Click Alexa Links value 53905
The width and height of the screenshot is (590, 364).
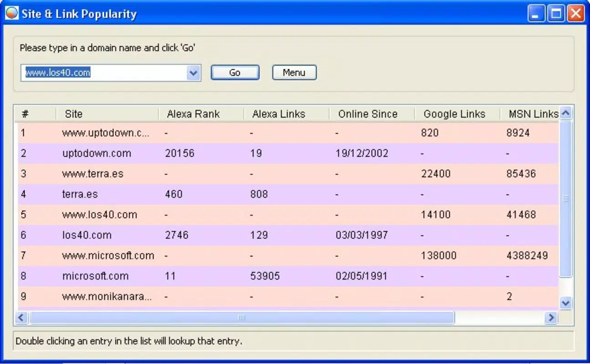click(265, 276)
